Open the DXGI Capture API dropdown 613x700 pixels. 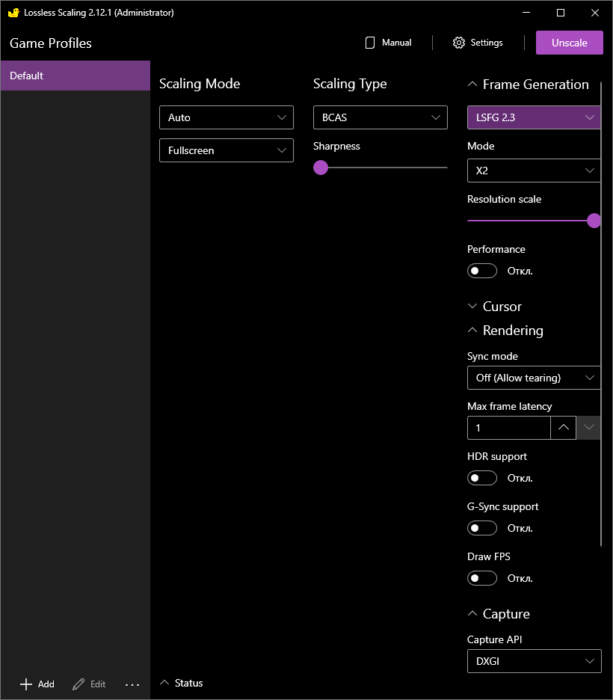pos(534,661)
